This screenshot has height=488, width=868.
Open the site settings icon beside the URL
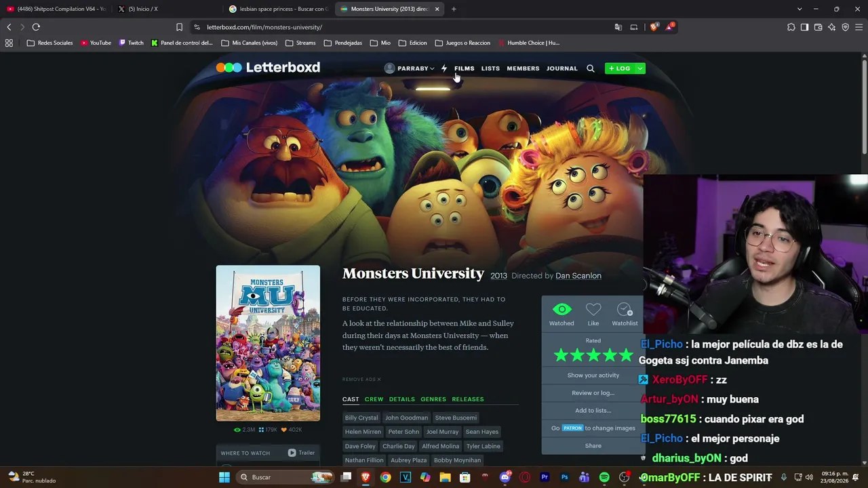[197, 27]
